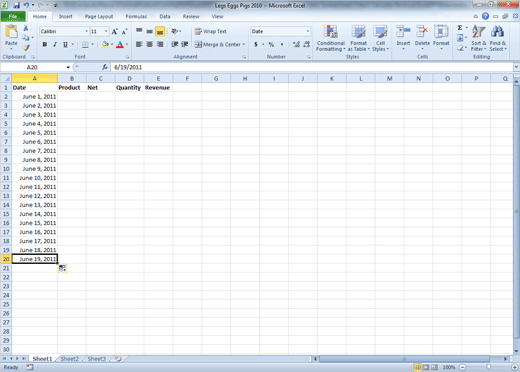Apply Accounting dollar number format

256,44
